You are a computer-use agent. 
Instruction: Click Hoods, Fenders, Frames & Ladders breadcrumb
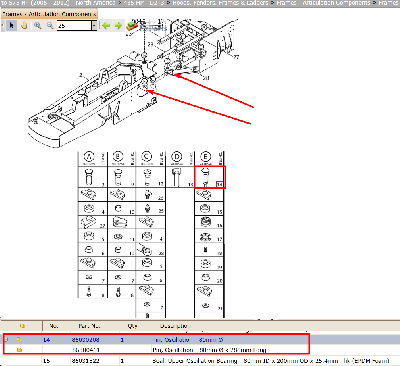point(220,3)
